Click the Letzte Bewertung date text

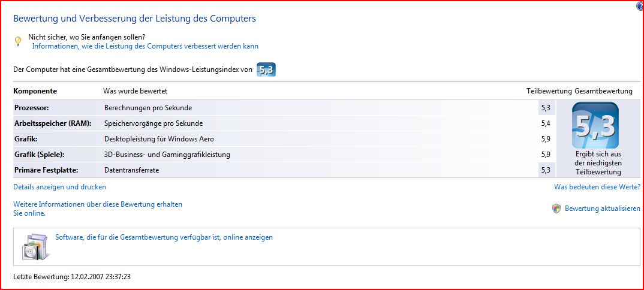click(x=72, y=277)
